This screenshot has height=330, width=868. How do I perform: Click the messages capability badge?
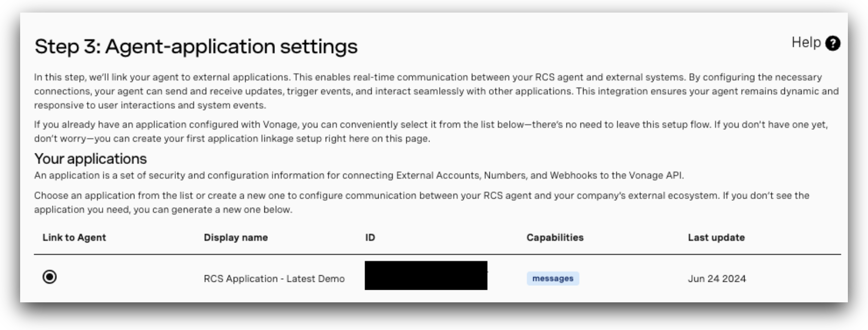tap(552, 279)
